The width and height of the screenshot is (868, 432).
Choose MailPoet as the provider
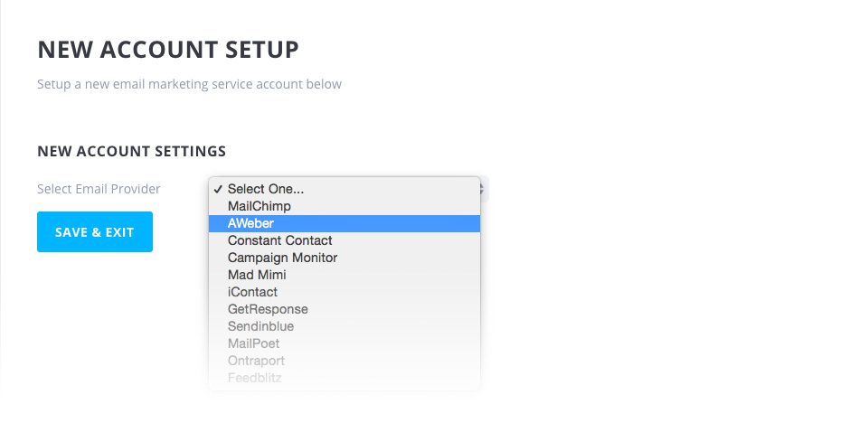click(x=253, y=343)
